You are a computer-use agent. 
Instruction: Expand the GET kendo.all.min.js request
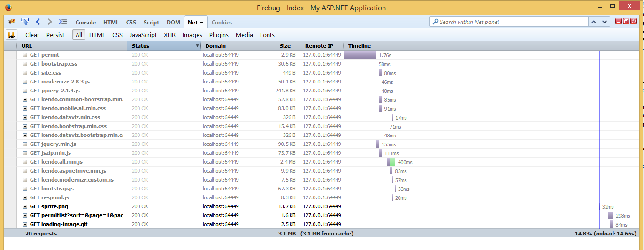pyautogui.click(x=25, y=162)
